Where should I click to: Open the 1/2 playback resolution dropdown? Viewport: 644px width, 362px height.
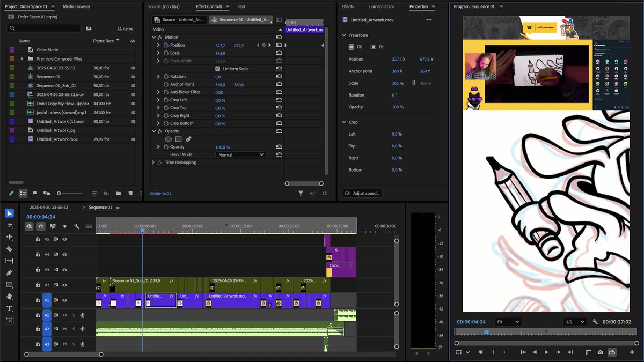point(575,322)
